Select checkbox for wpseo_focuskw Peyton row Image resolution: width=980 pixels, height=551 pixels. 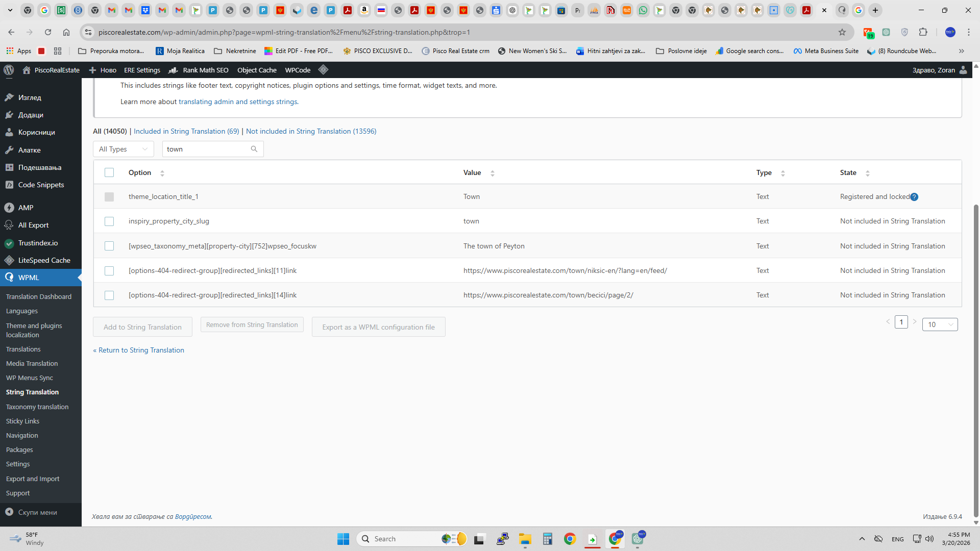tap(109, 246)
